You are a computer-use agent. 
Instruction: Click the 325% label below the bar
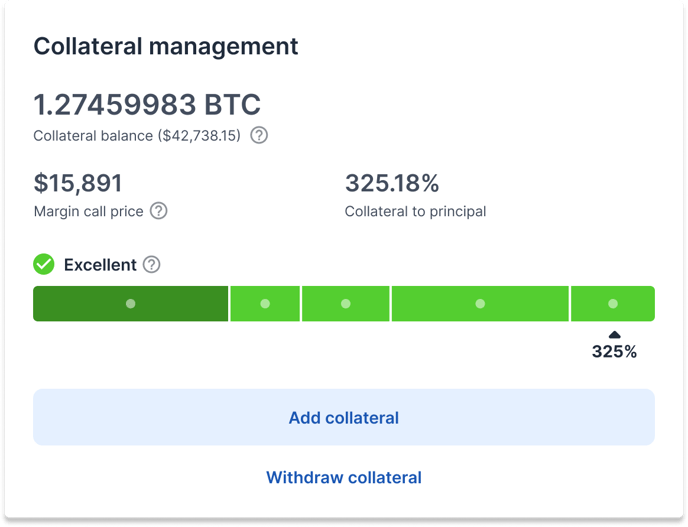pos(614,351)
